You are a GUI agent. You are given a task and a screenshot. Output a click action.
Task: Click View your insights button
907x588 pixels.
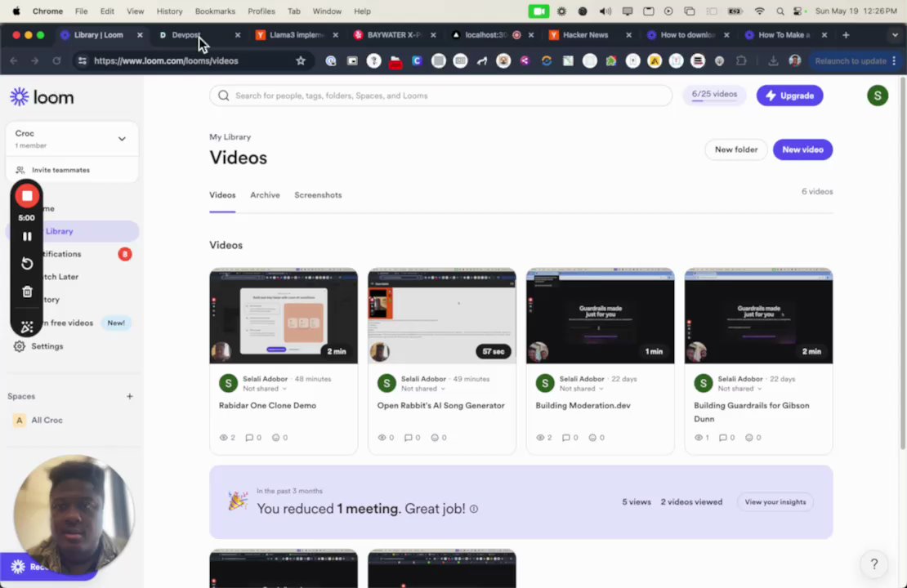[x=775, y=502]
